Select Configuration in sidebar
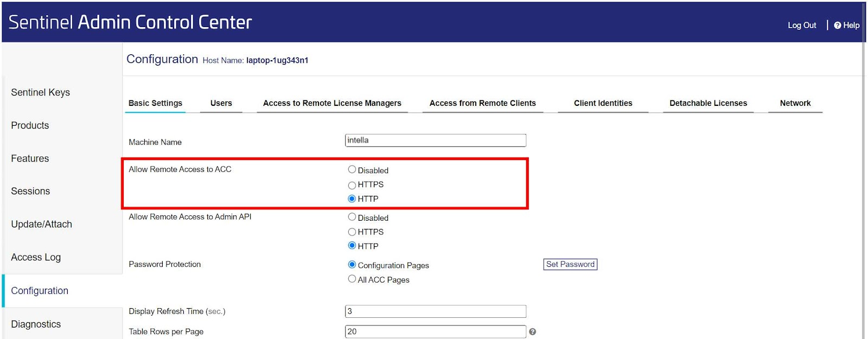This screenshot has height=339, width=868. 40,291
